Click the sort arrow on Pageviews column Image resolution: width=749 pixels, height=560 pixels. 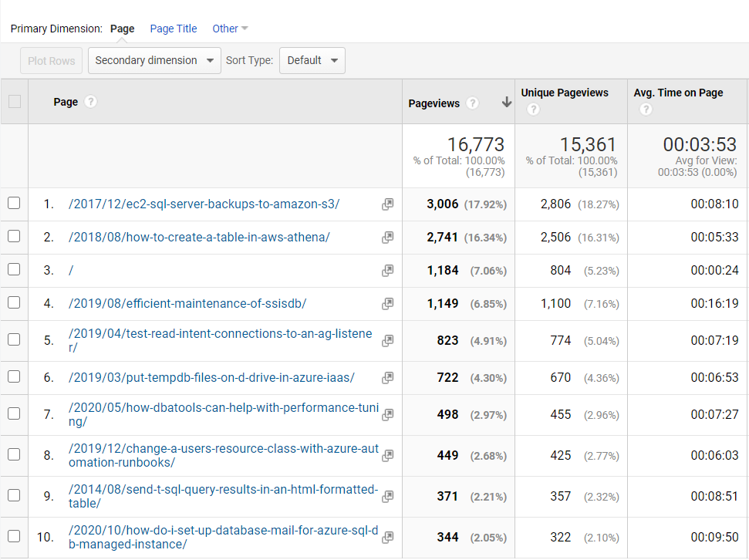[505, 101]
